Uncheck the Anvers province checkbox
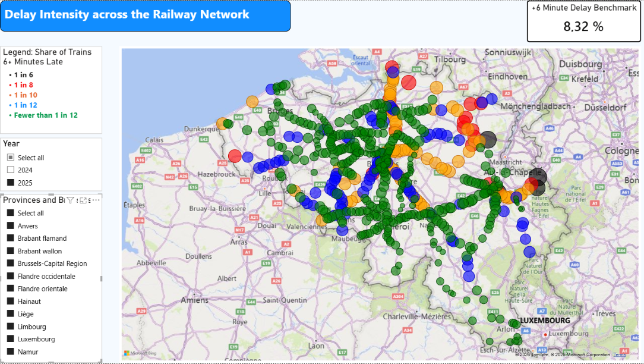 [11, 226]
